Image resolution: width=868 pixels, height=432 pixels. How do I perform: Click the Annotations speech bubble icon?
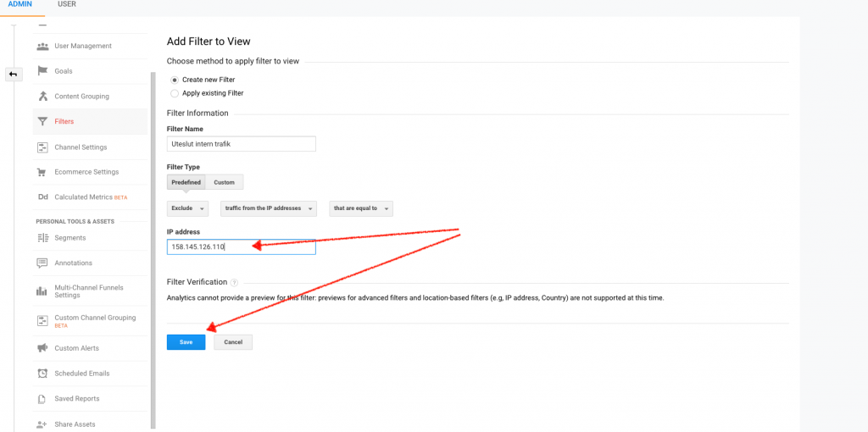coord(42,263)
